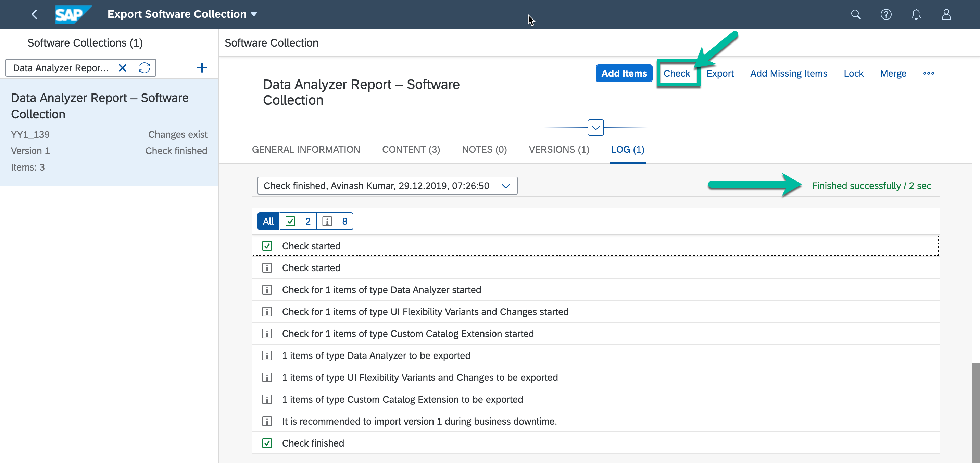Image resolution: width=980 pixels, height=463 pixels.
Task: Switch to the VERSIONS (1) tab
Action: [x=559, y=150]
